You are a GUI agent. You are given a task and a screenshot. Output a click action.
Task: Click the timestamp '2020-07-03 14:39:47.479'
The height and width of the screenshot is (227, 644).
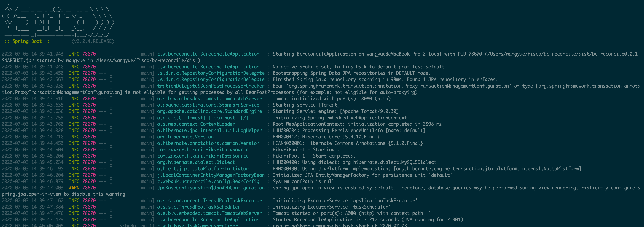tap(33, 220)
